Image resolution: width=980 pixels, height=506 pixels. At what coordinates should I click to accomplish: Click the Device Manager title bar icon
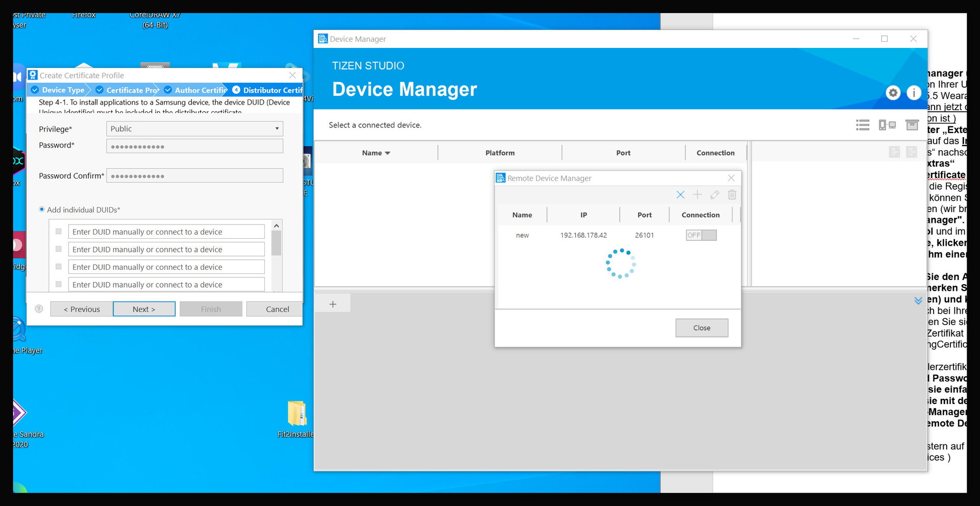[x=323, y=39]
